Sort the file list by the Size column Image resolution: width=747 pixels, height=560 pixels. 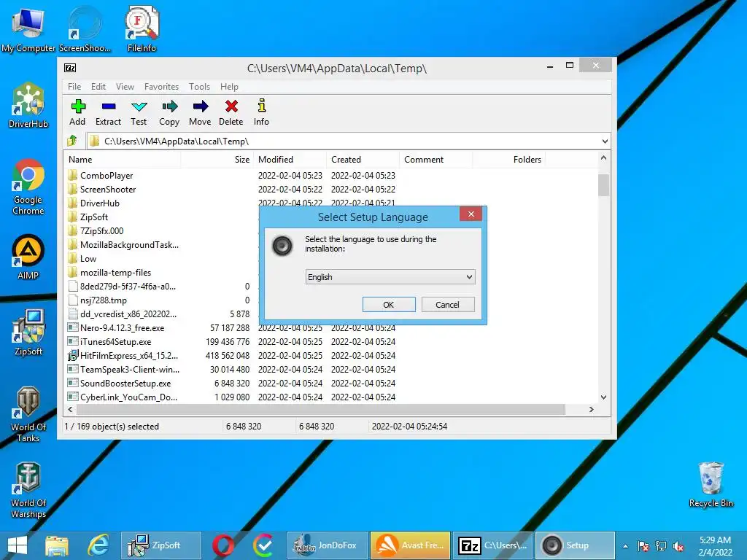tap(217, 160)
